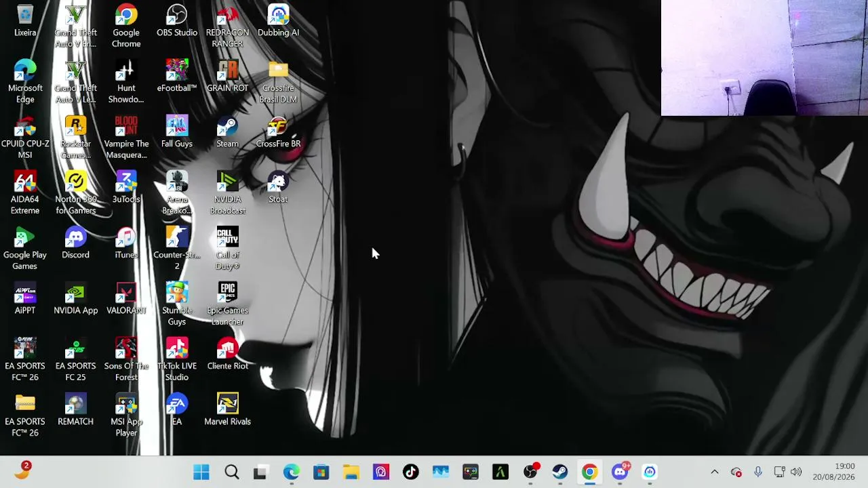
Task: Click the Arena Breakout desktop icon
Action: [x=177, y=193]
